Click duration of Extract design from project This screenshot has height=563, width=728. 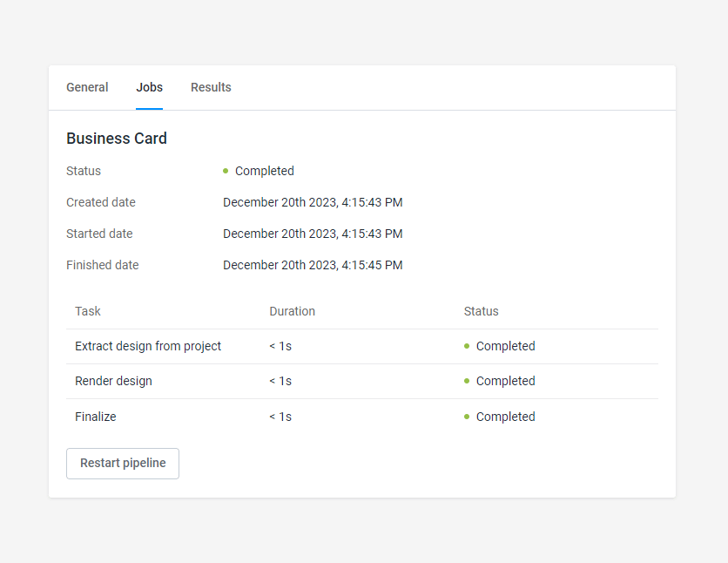point(280,346)
